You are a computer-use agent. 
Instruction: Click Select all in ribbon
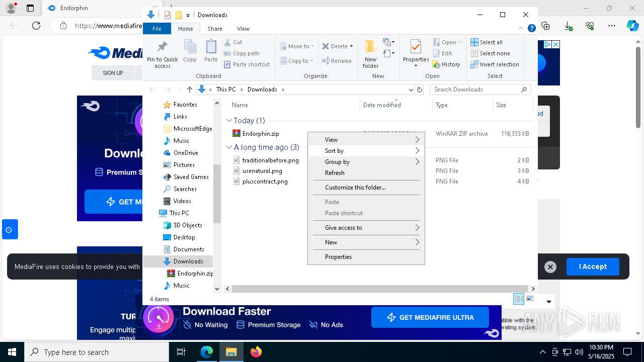click(487, 42)
